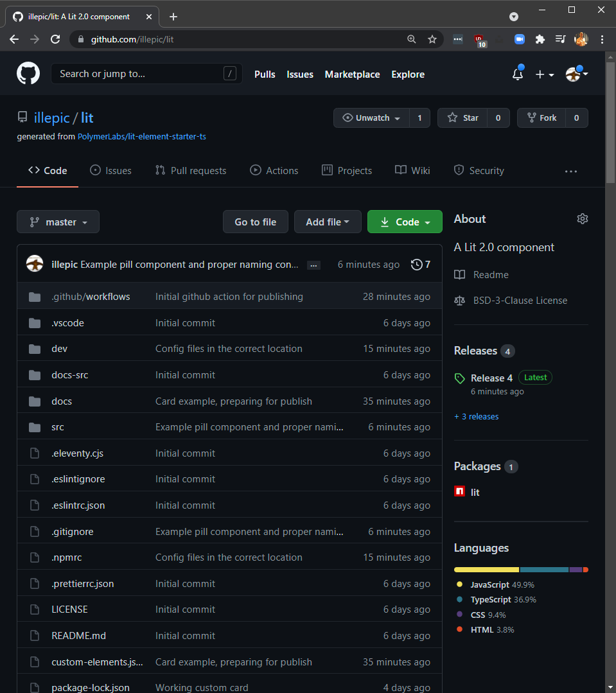The height and width of the screenshot is (693, 616).
Task: Open Chrome tab search dropdown
Action: click(x=513, y=17)
